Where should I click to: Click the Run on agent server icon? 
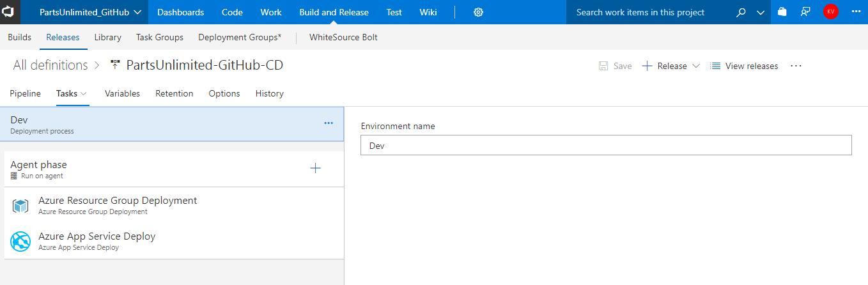[14, 176]
